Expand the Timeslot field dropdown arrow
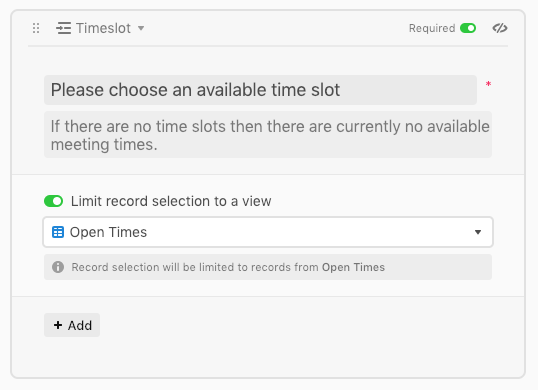The width and height of the screenshot is (538, 390). click(x=141, y=28)
